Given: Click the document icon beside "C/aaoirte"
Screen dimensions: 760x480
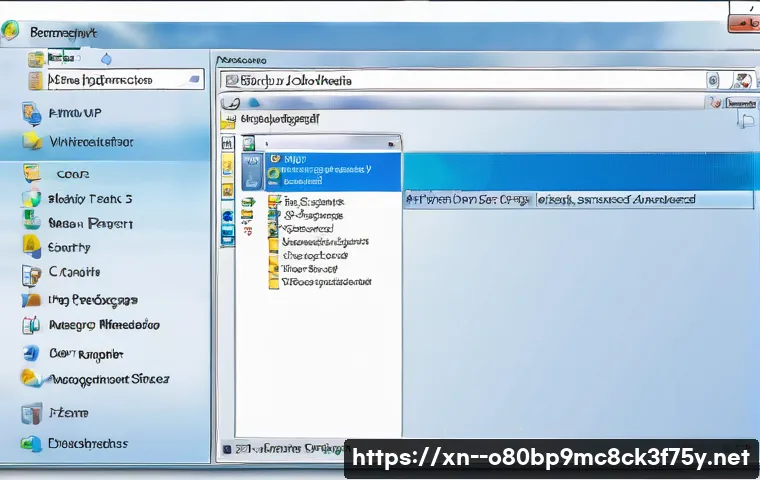Looking at the screenshot, I should [32, 275].
